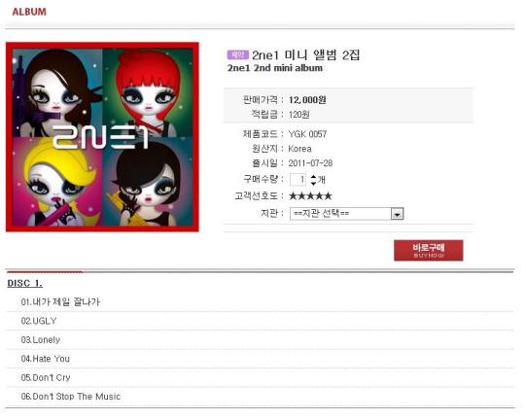Screen dimensions: 525x420
Task: Increase purchase quantity with up arrow
Action: 313,177
